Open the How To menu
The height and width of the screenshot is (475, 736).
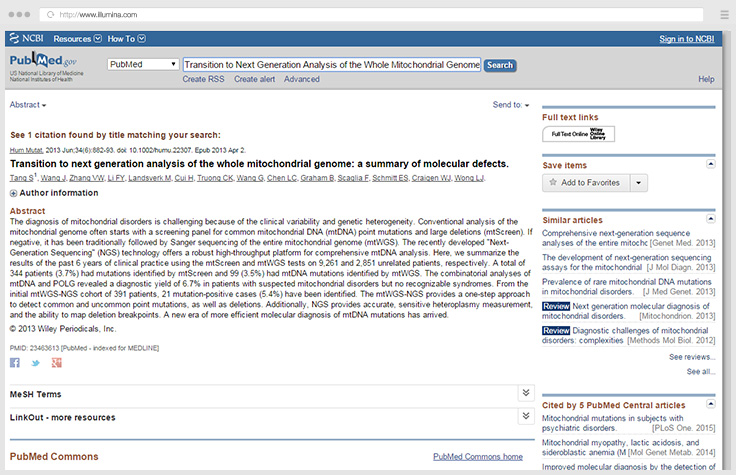127,39
